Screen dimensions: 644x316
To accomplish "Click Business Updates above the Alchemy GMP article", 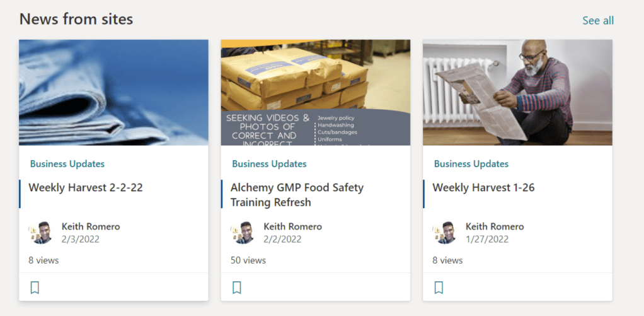I will pos(269,164).
